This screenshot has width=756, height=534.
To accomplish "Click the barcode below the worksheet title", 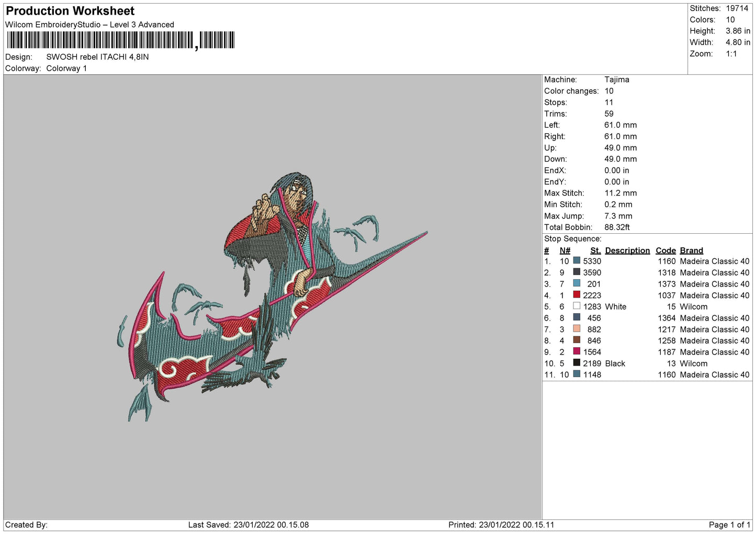I will 120,40.
